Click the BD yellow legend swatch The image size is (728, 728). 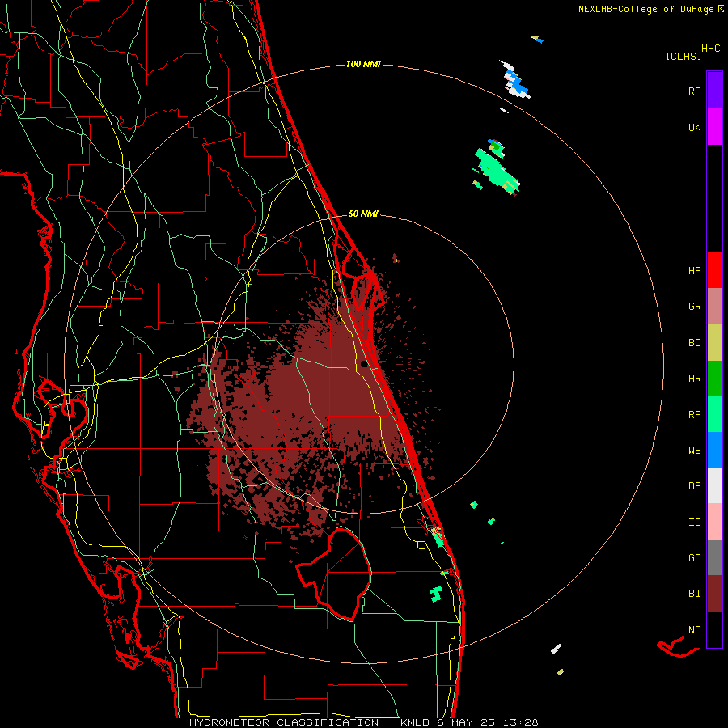714,343
